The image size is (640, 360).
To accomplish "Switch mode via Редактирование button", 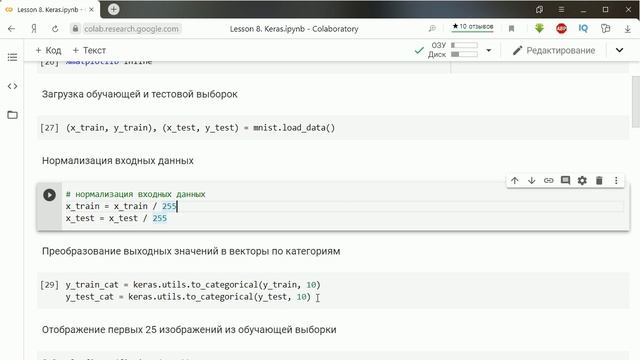I will 554,50.
